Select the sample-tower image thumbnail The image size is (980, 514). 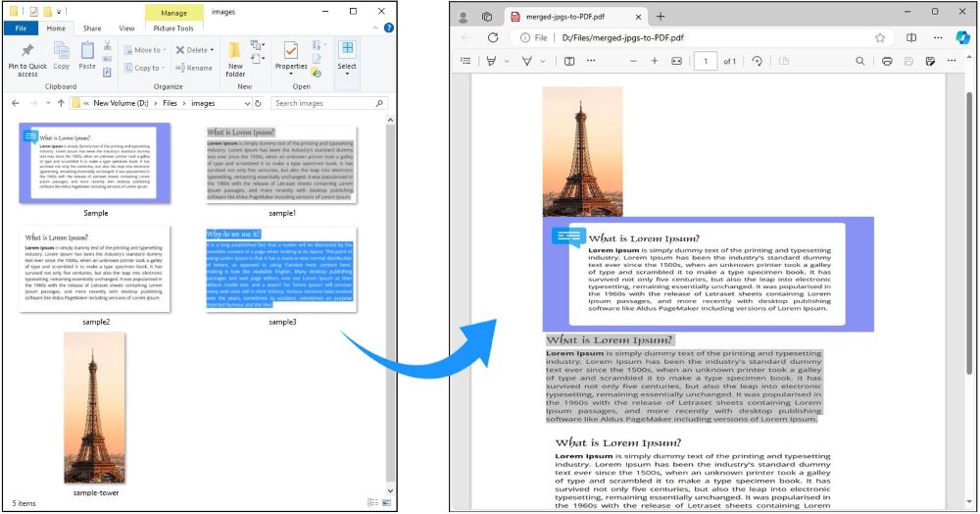95,408
